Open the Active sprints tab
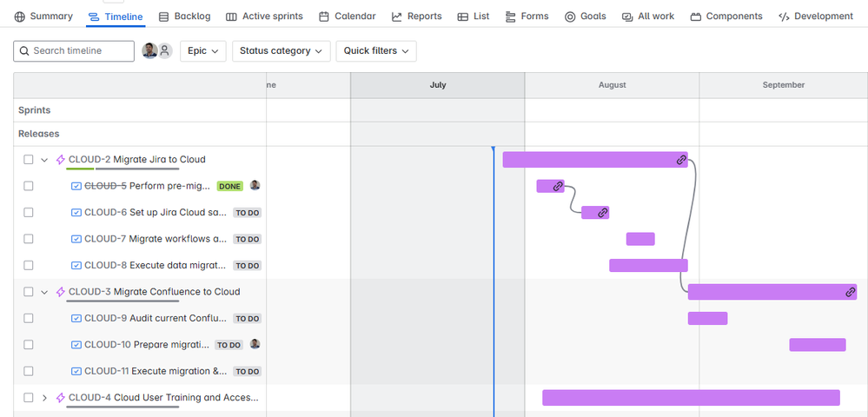868x417 pixels. tap(265, 16)
